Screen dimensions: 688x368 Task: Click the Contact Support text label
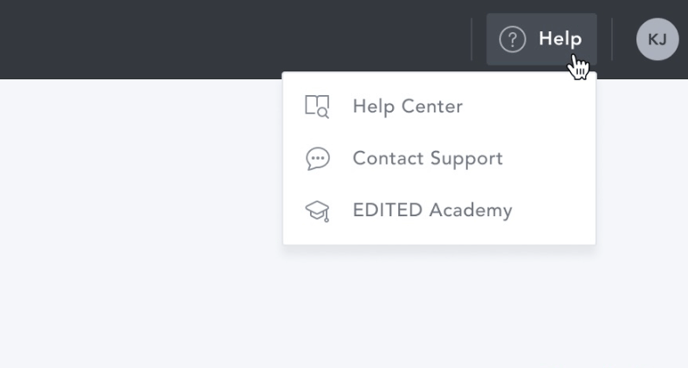click(428, 159)
